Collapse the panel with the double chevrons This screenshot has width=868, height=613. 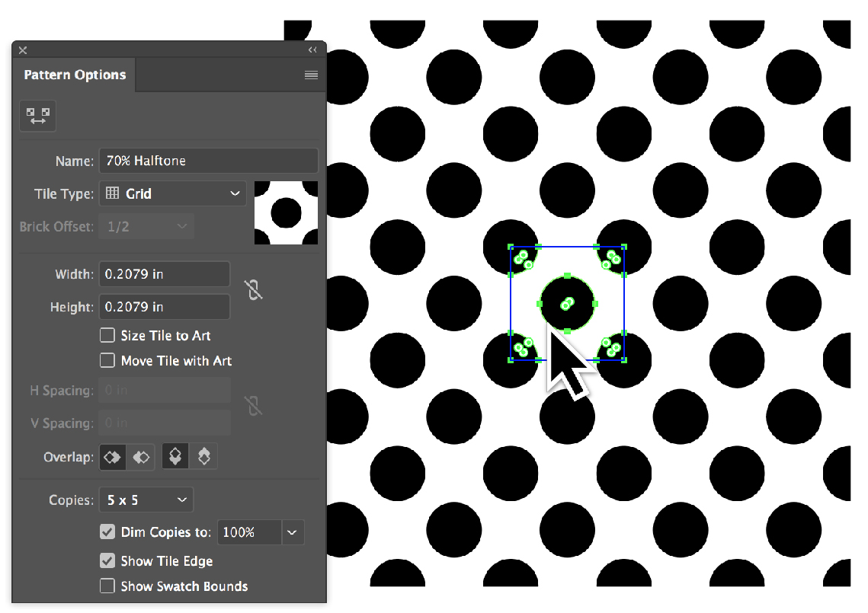point(312,49)
